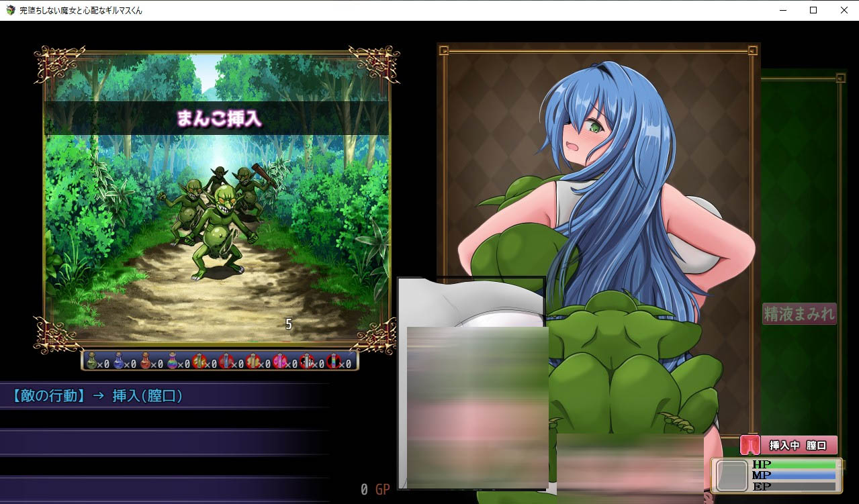
Task: Select the rainbow potion item slot
Action: 172,361
